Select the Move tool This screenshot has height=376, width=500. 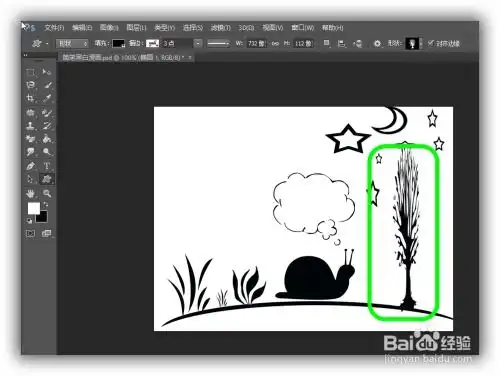[46, 72]
